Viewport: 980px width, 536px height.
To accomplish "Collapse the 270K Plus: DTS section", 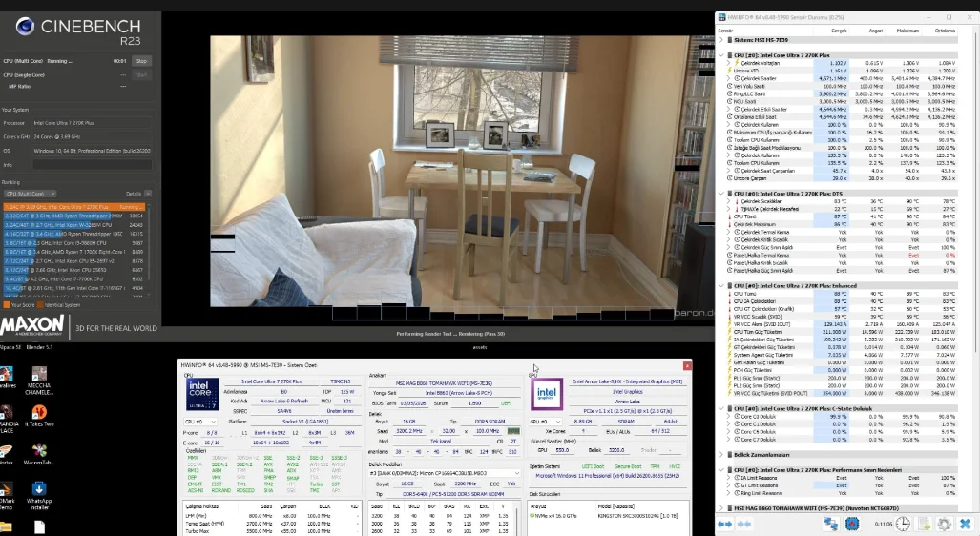I will coord(721,194).
